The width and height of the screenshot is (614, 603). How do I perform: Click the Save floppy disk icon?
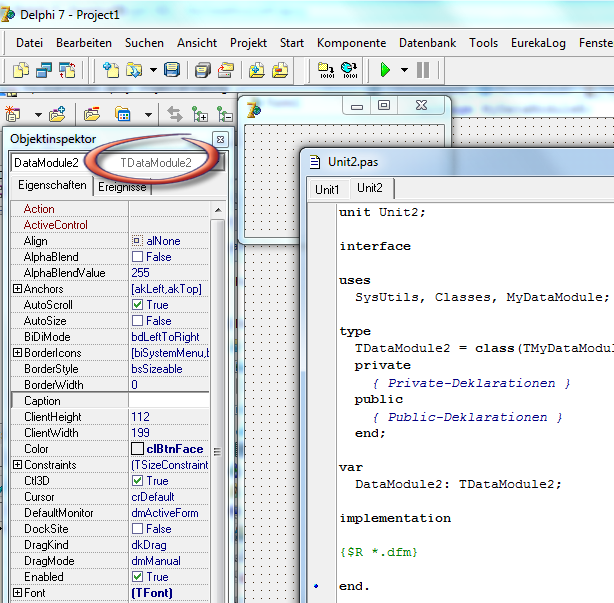coord(172,70)
